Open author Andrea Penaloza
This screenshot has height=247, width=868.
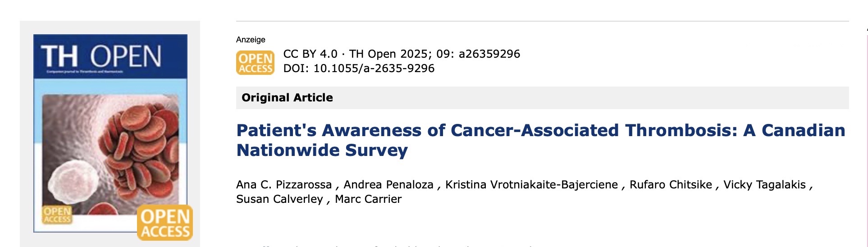tap(388, 185)
